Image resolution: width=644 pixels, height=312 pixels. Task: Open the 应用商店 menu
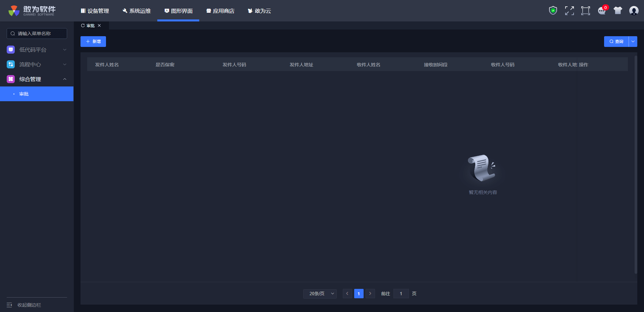[x=220, y=11]
